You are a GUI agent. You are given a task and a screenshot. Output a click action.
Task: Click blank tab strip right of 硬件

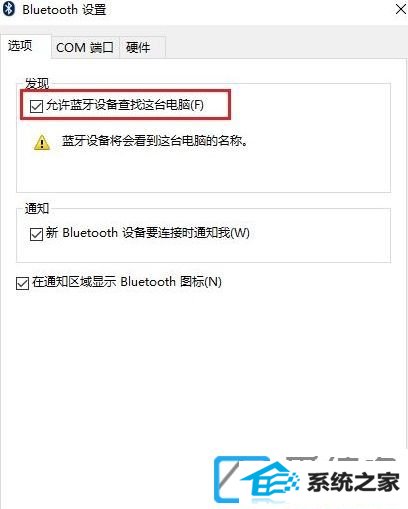point(286,47)
